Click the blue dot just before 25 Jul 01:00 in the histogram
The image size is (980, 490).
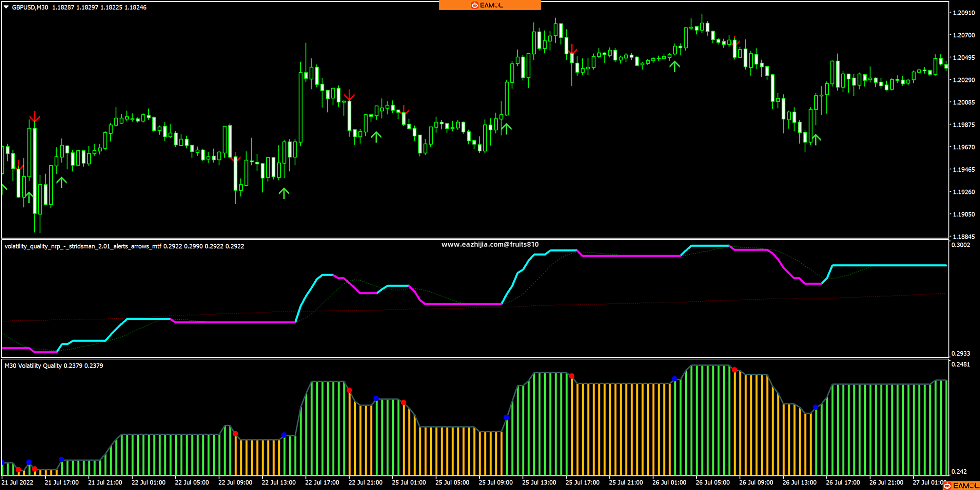point(376,398)
